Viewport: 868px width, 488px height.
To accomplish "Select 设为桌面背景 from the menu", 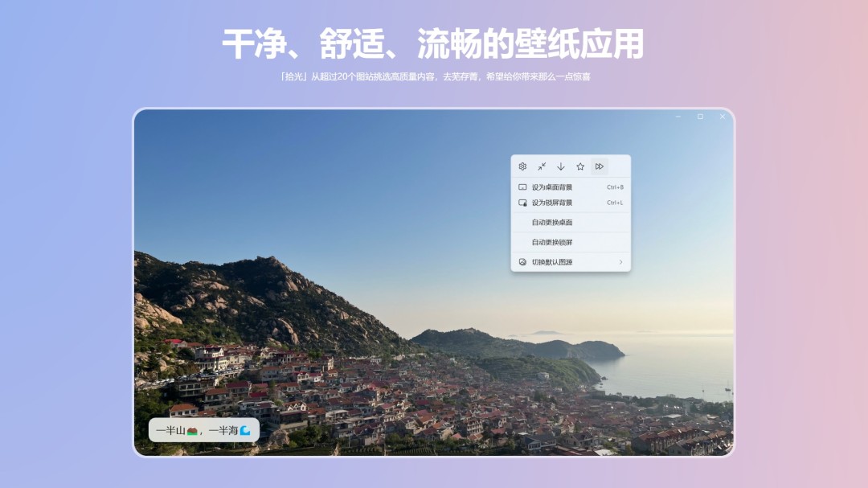I will point(555,187).
